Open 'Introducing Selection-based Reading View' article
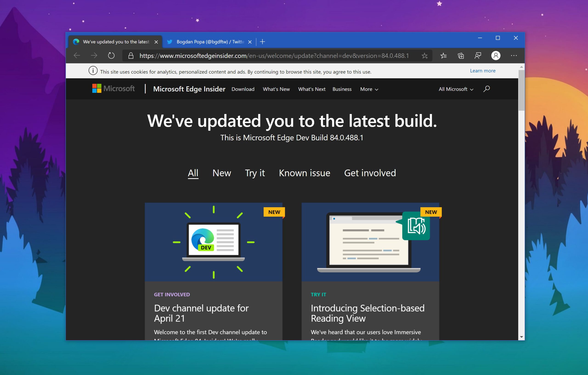 coord(368,313)
